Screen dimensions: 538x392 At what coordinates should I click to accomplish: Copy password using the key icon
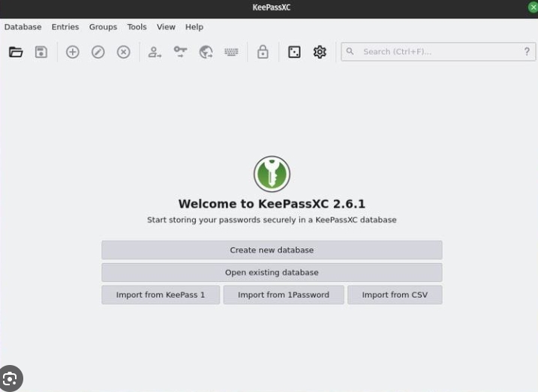[181, 52]
